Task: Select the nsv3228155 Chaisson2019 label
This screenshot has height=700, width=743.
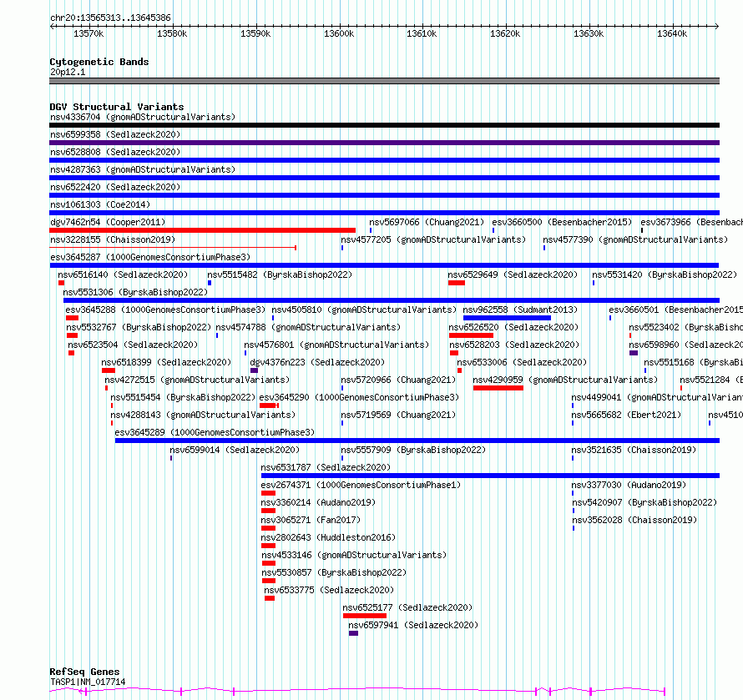Action: 113,239
